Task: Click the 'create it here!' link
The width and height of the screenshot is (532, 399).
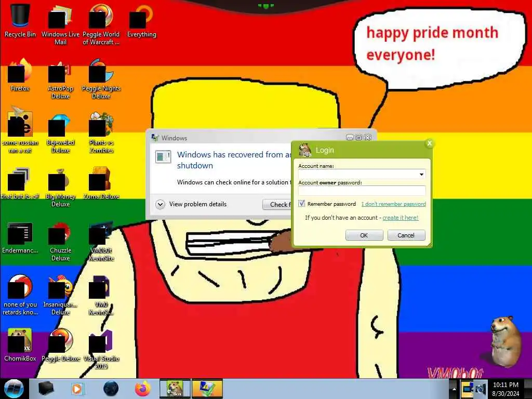Action: coord(401,218)
